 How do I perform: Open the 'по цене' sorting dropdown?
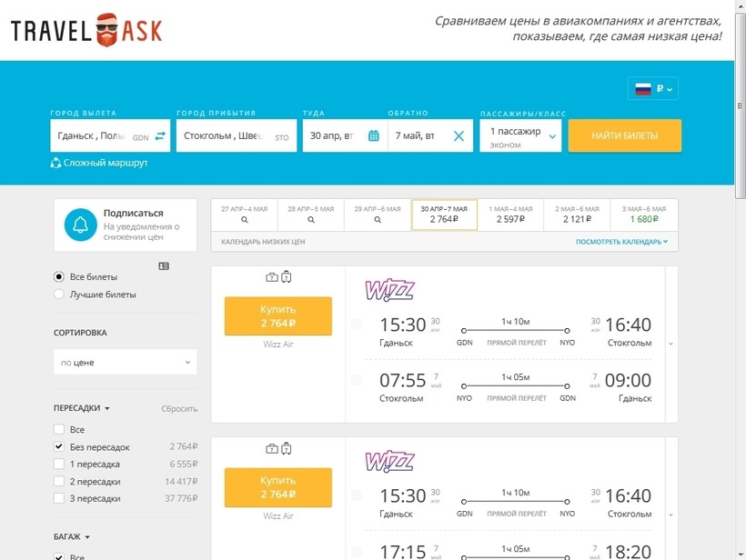[x=125, y=363]
